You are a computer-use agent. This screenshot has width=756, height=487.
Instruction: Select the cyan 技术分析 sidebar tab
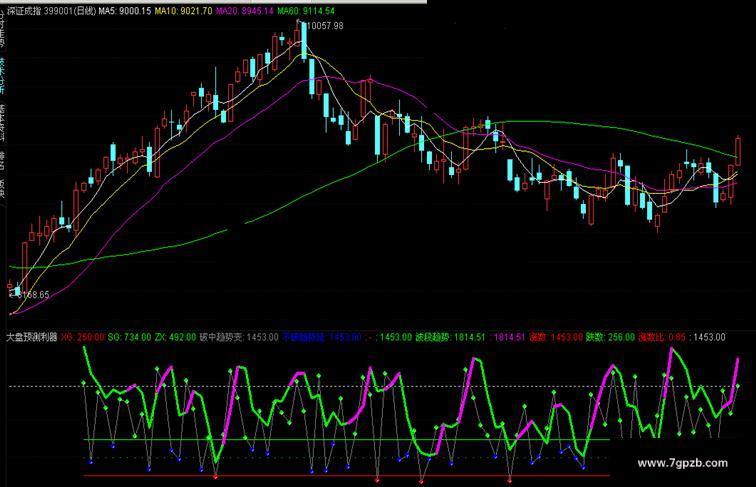2,76
